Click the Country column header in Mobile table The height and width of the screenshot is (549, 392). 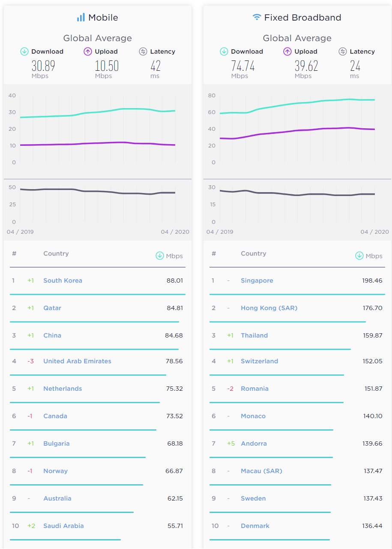(x=56, y=253)
